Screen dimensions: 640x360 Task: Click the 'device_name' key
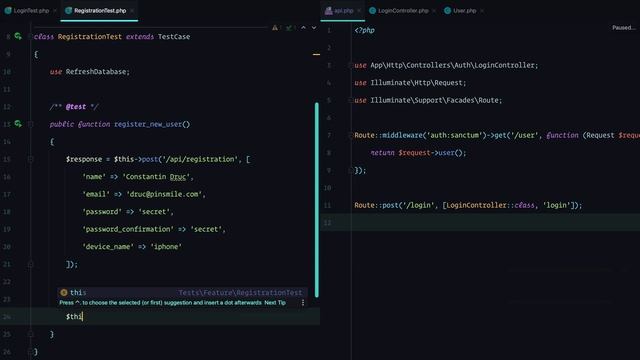[x=108, y=247]
